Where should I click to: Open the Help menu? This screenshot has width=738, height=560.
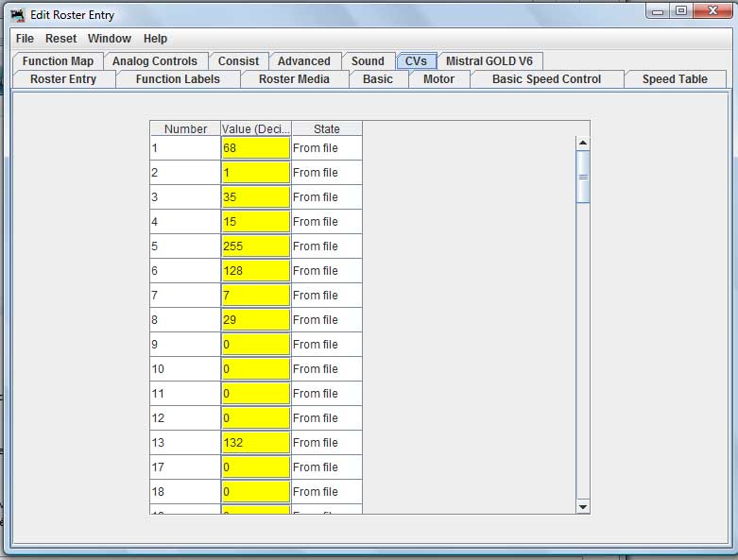[155, 39]
